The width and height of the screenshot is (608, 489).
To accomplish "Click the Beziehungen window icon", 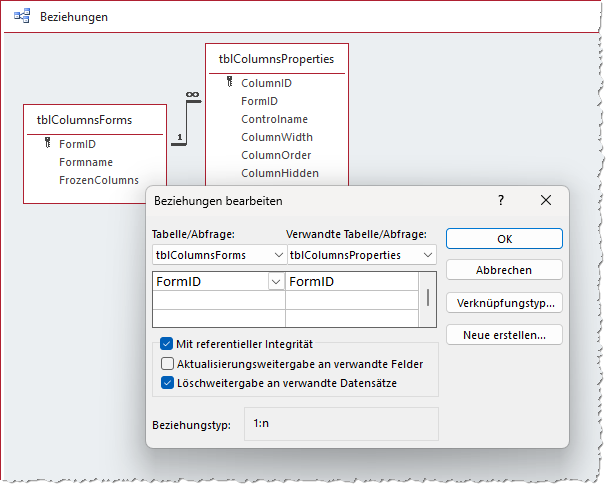I will pos(22,17).
